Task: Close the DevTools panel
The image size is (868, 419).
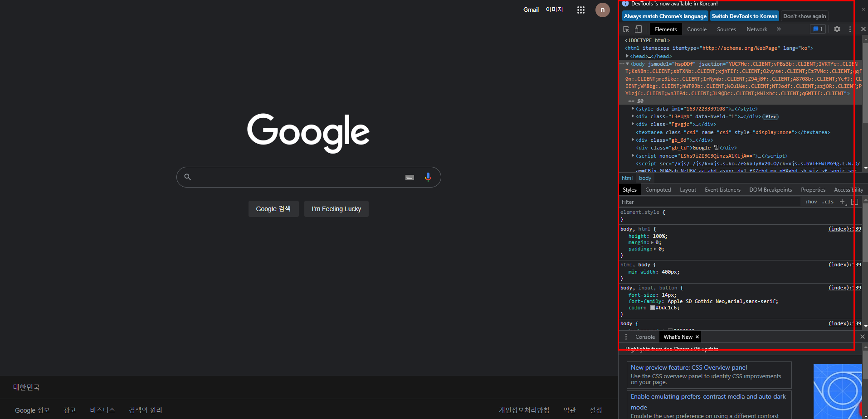Action: (863, 29)
